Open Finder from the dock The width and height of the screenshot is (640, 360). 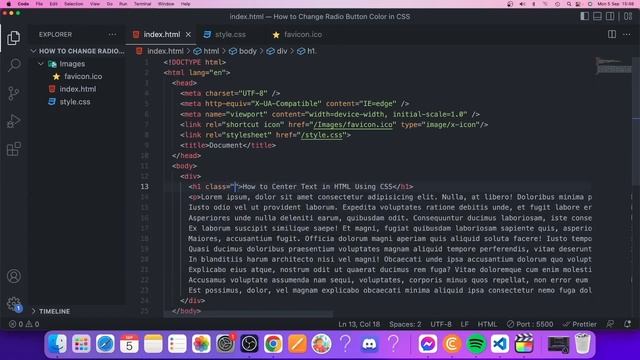coord(57,344)
